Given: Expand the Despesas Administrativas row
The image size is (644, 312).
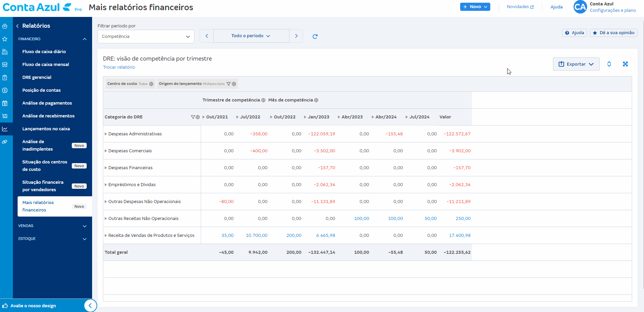Looking at the screenshot, I should (x=106, y=134).
